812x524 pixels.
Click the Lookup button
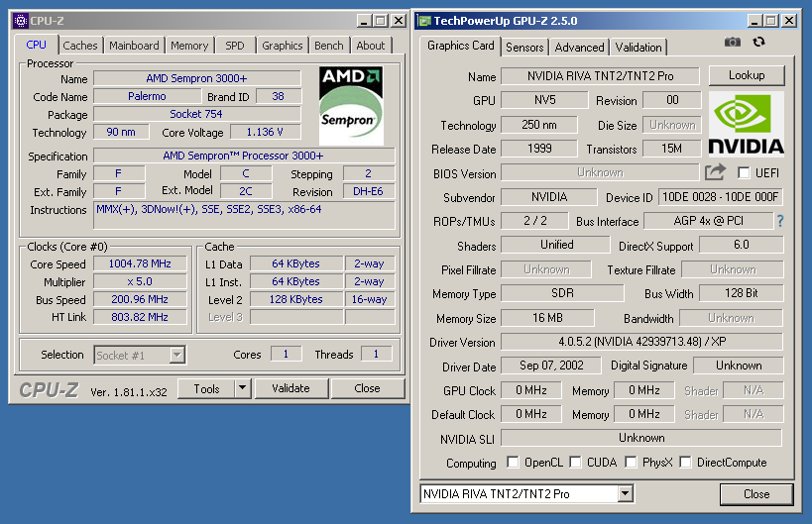point(747,75)
